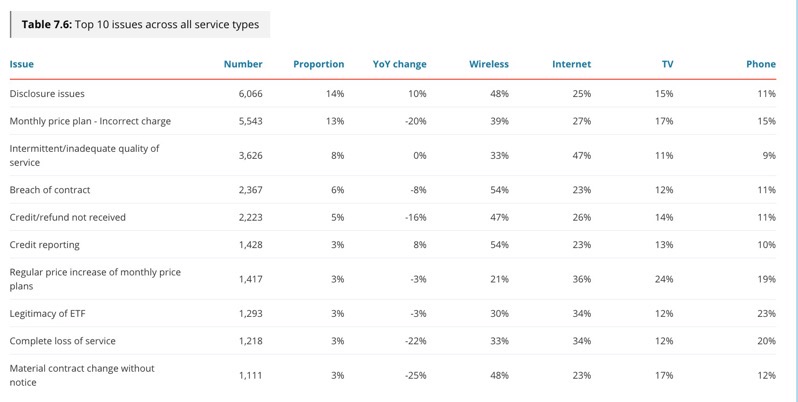Select the YoY change column header
The image size is (798, 402).
pyautogui.click(x=399, y=64)
